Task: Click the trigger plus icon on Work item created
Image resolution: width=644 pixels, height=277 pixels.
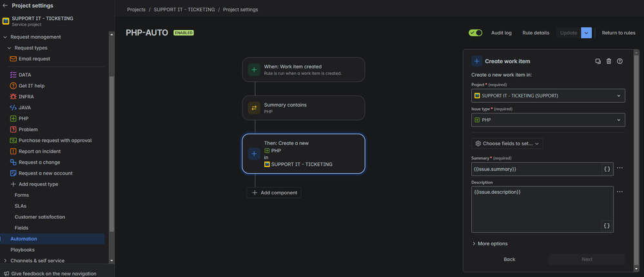Action: click(254, 70)
